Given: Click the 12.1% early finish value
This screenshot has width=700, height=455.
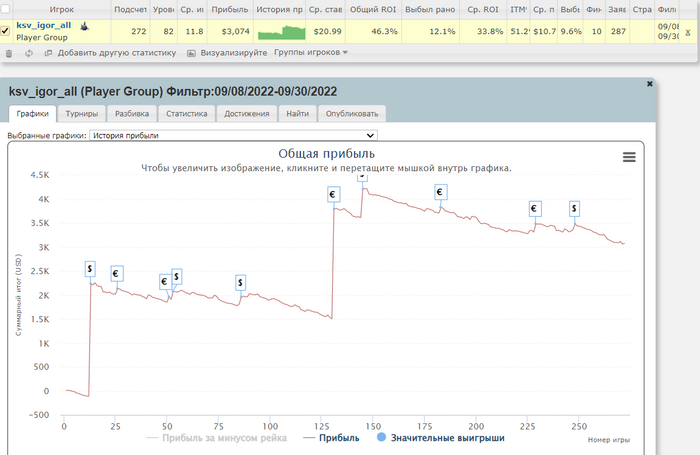Looking at the screenshot, I should click(x=442, y=31).
